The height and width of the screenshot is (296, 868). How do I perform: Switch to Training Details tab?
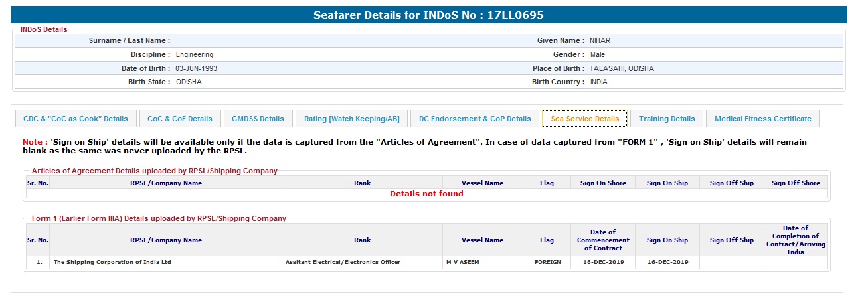(667, 119)
